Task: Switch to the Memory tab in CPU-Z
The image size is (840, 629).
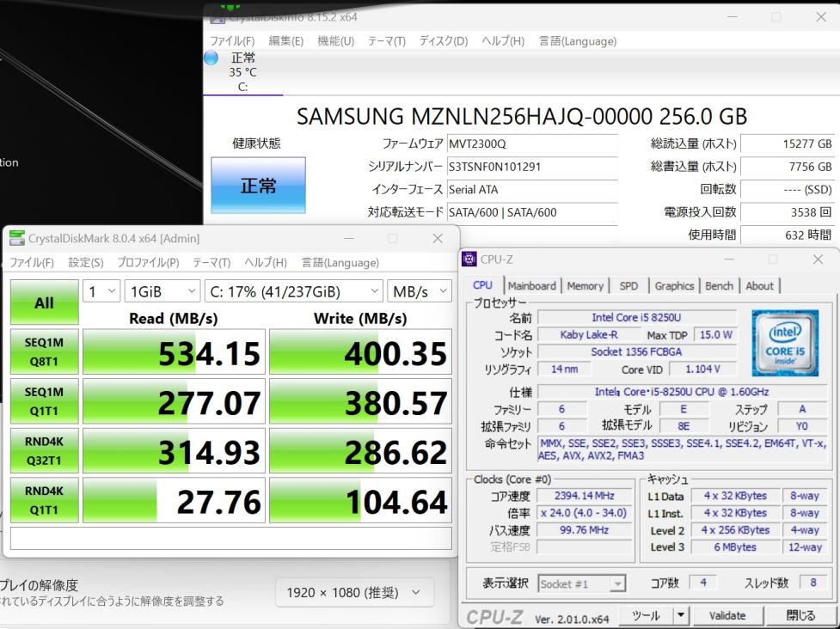Action: (x=585, y=286)
